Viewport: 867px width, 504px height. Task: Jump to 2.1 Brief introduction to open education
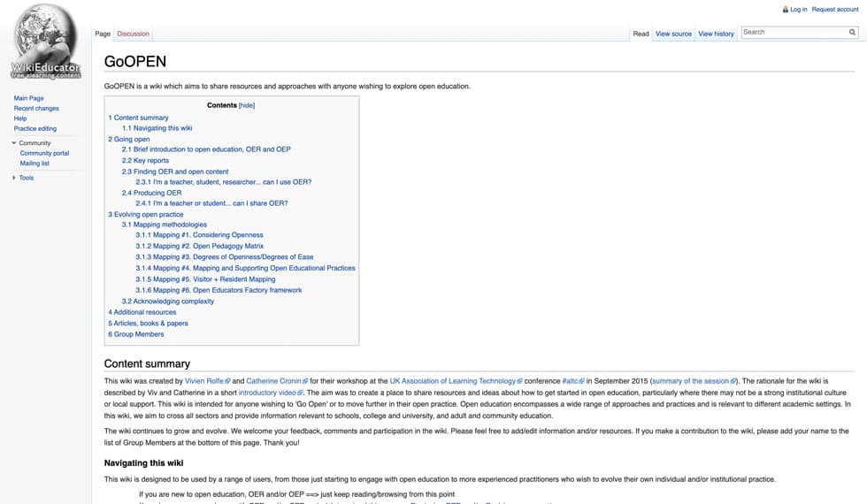coord(206,149)
